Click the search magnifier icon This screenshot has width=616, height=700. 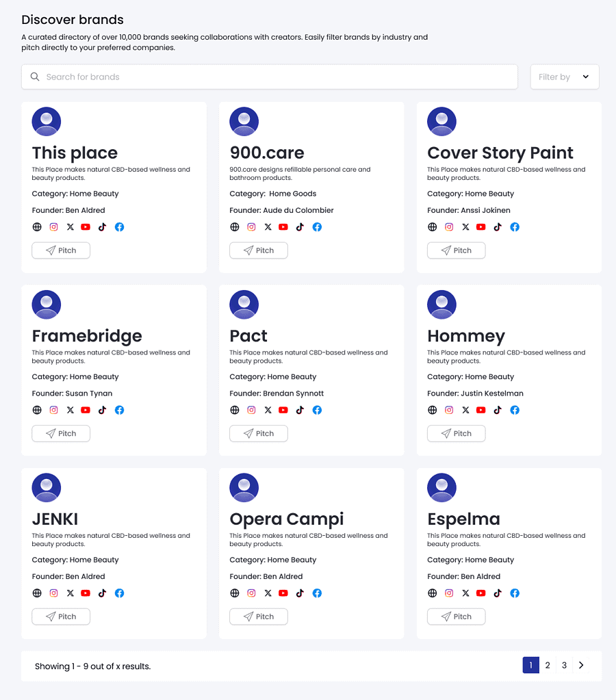point(35,77)
